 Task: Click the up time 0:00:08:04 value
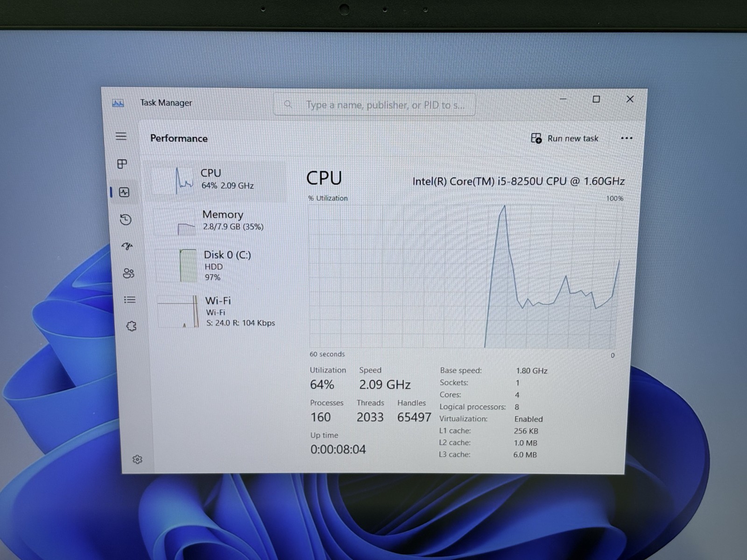coord(338,449)
